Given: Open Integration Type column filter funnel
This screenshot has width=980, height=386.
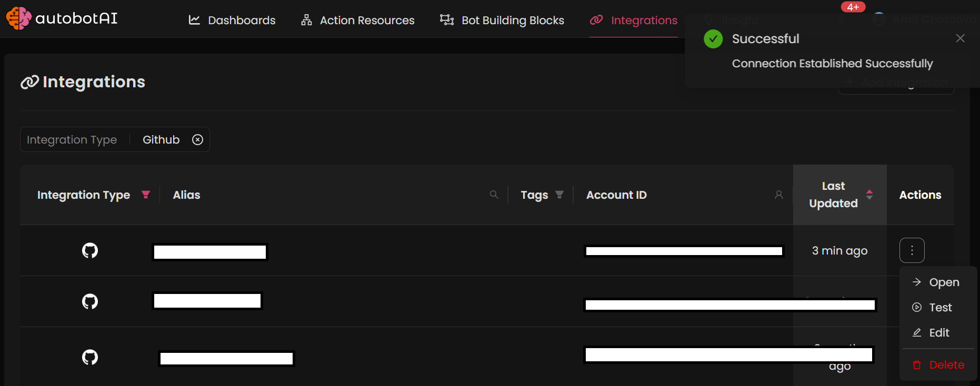Looking at the screenshot, I should (146, 195).
